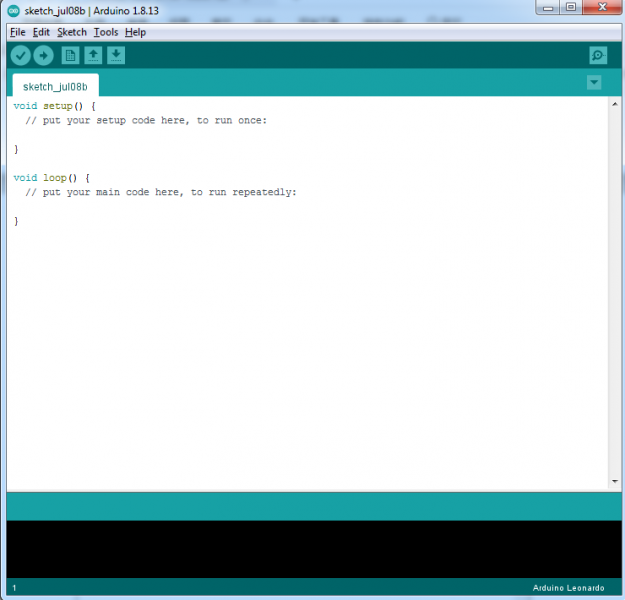Screen dimensions: 625x600
Task: Select the sketch_jul08b tab
Action: (55, 86)
